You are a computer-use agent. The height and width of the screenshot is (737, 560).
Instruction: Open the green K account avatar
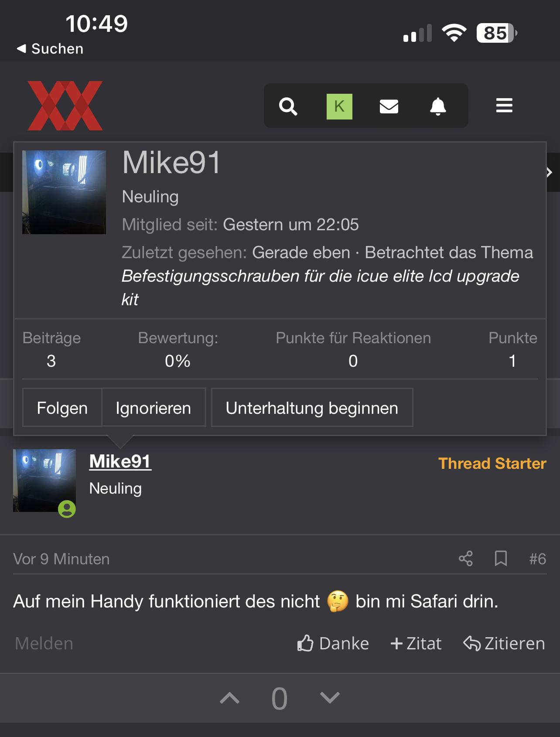point(339,106)
